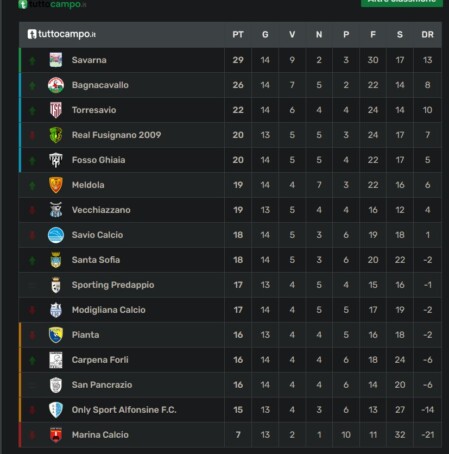Open the Modigliana Calcio team link
This screenshot has width=449, height=454.
tap(109, 310)
